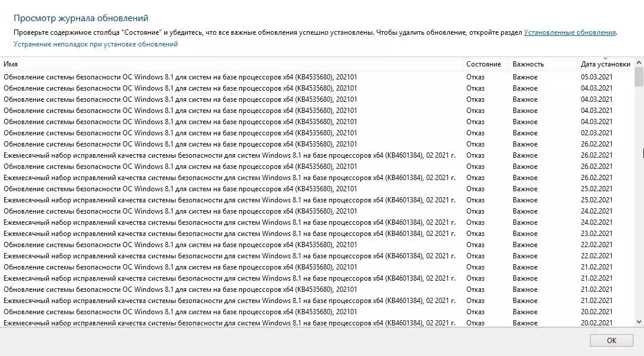Click the scrollbar down arrow of the update list
Viewport: 644px width, 356px height.
[x=639, y=322]
